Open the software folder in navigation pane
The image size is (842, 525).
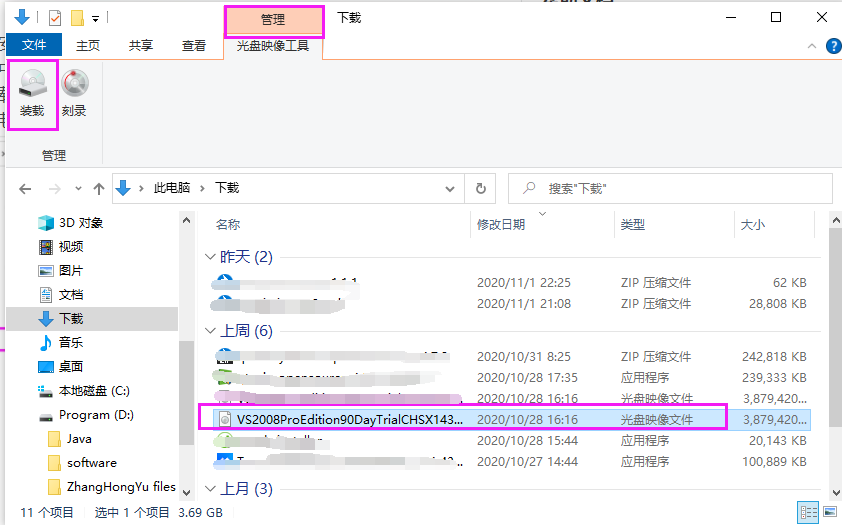click(x=91, y=463)
